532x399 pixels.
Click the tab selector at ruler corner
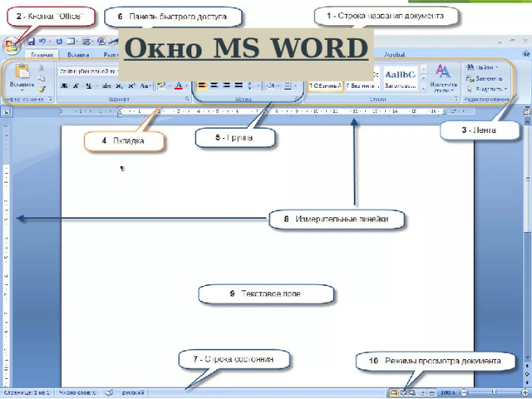click(7, 111)
